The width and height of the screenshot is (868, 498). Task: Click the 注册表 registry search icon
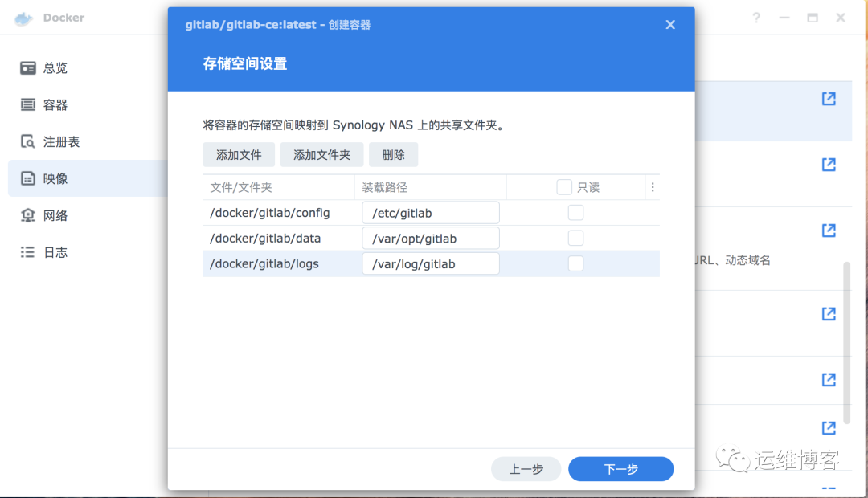tap(27, 141)
